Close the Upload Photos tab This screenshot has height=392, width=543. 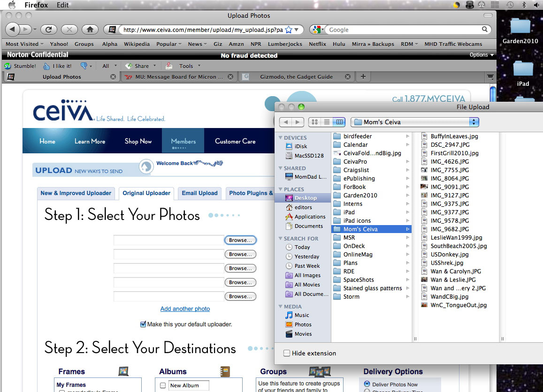[113, 77]
